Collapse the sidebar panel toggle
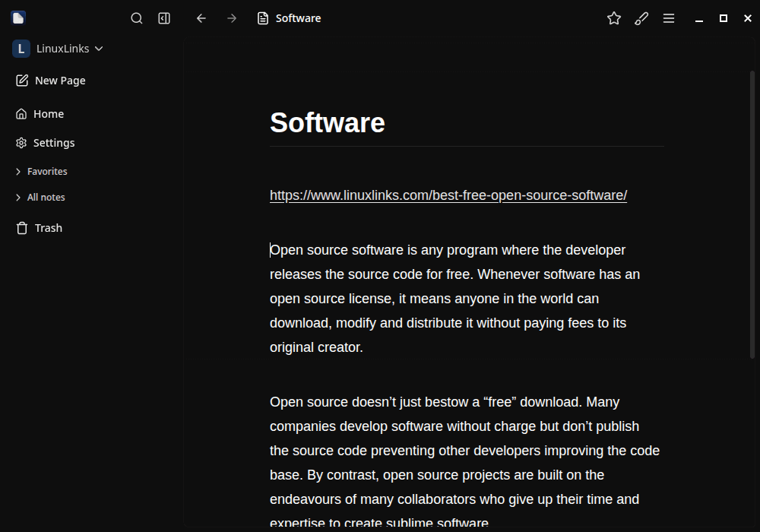The height and width of the screenshot is (532, 760). point(164,18)
